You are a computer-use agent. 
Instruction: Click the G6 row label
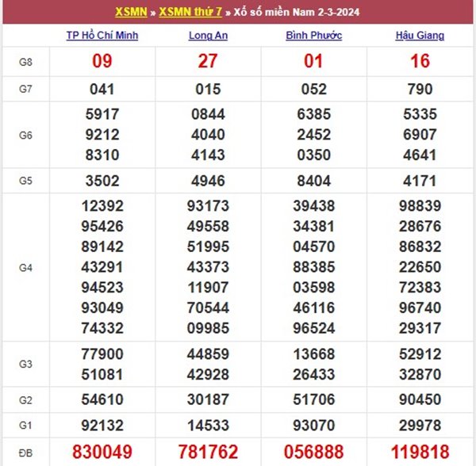pyautogui.click(x=25, y=136)
